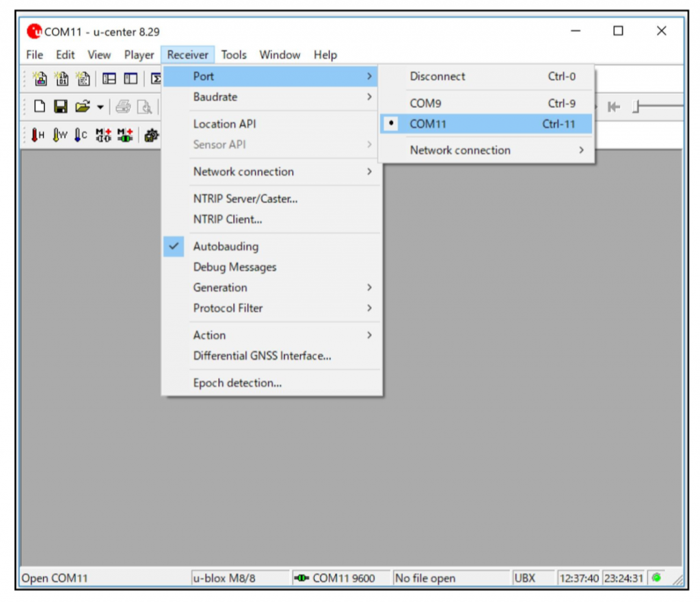The image size is (700, 602).
Task: Open the Edit menu
Action: 65,55
